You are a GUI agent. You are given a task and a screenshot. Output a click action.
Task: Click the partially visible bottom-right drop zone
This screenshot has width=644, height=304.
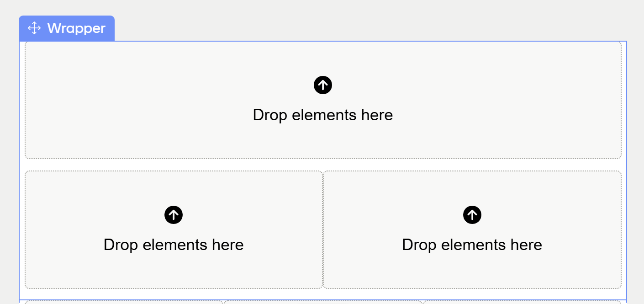(521, 302)
